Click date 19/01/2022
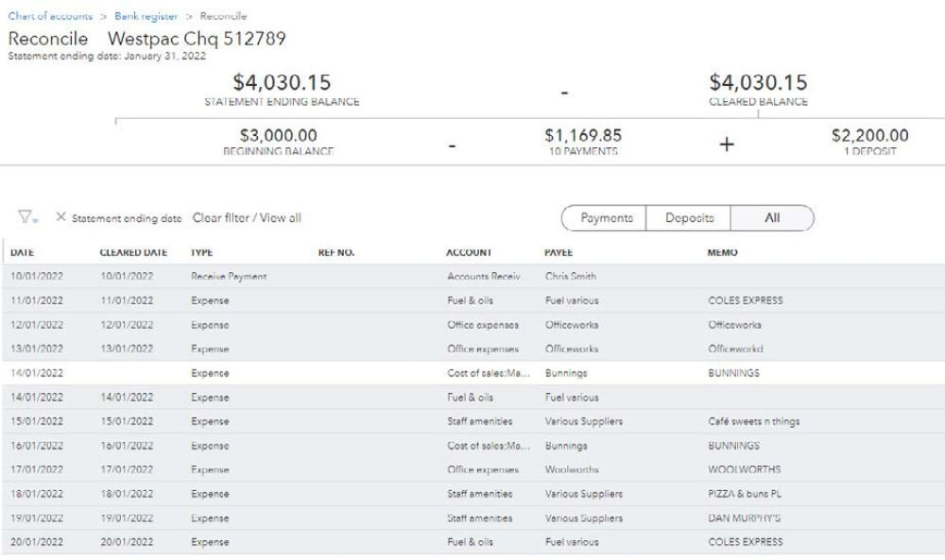 point(37,518)
